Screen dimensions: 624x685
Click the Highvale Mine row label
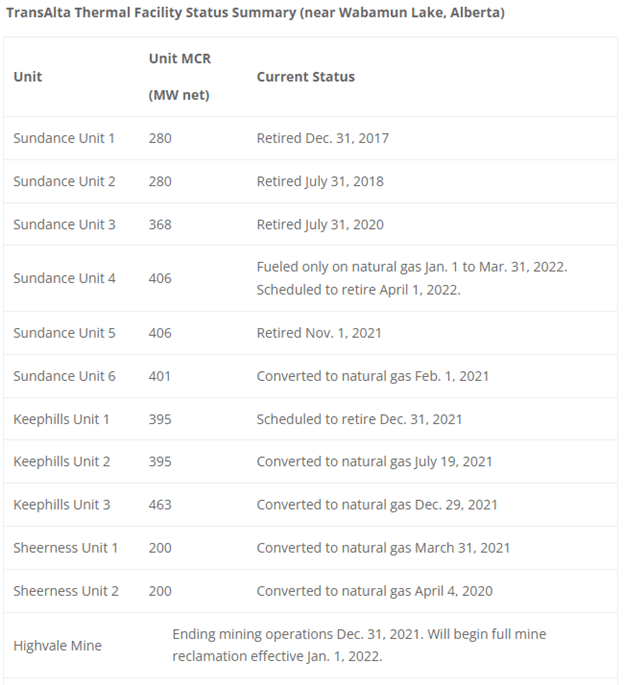tap(57, 646)
